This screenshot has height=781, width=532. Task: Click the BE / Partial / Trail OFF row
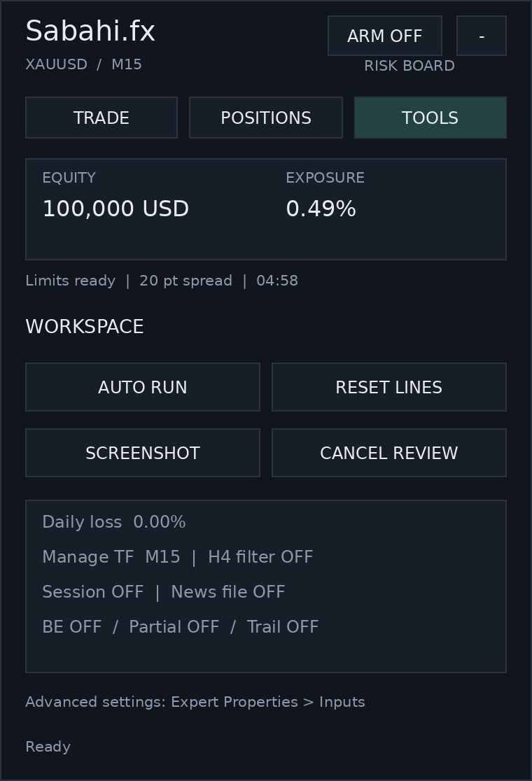pyautogui.click(x=181, y=626)
